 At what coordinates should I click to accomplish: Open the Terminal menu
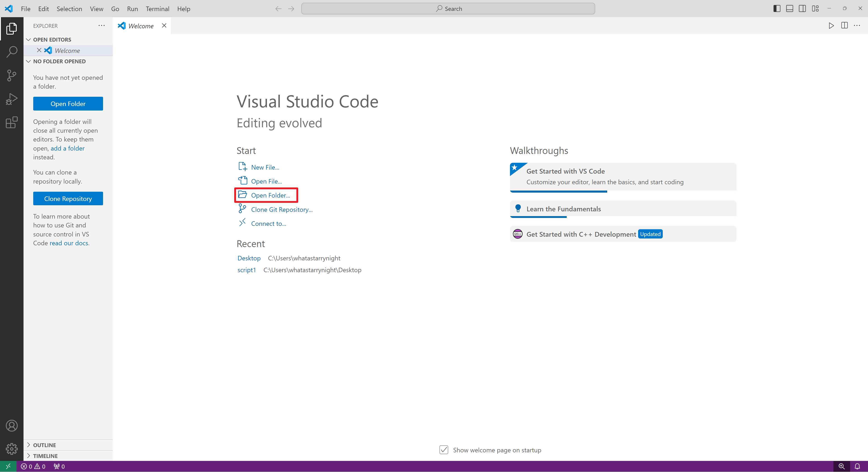coord(157,9)
